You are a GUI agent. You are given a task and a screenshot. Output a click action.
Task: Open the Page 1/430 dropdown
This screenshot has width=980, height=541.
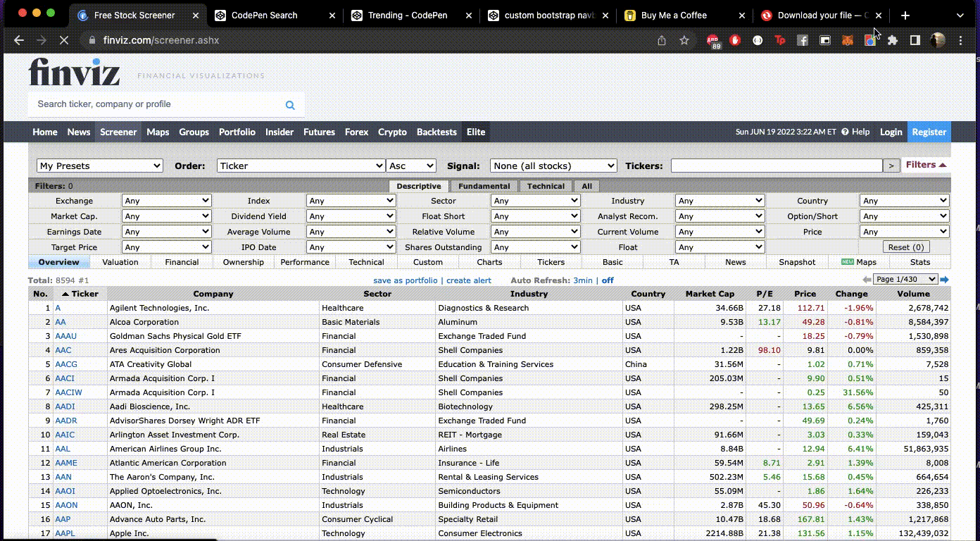tap(905, 280)
